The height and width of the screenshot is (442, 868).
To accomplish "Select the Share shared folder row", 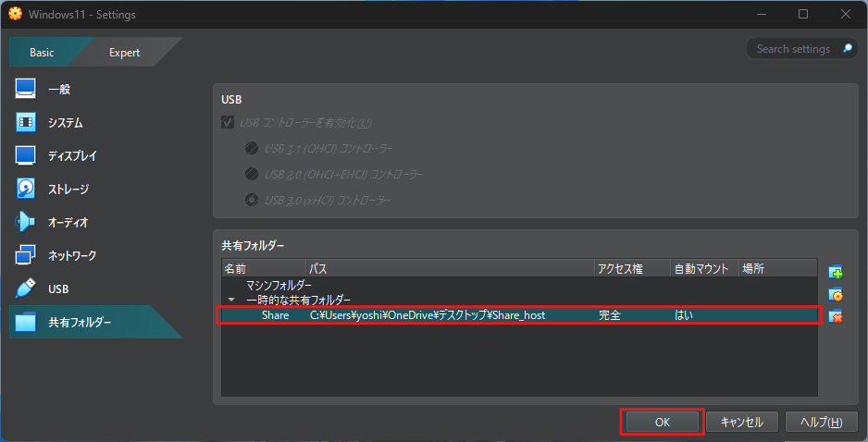I will (519, 315).
